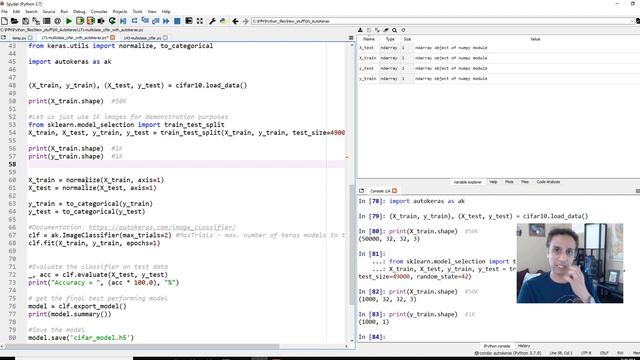Run the current cell toolbar icon

(x=80, y=21)
